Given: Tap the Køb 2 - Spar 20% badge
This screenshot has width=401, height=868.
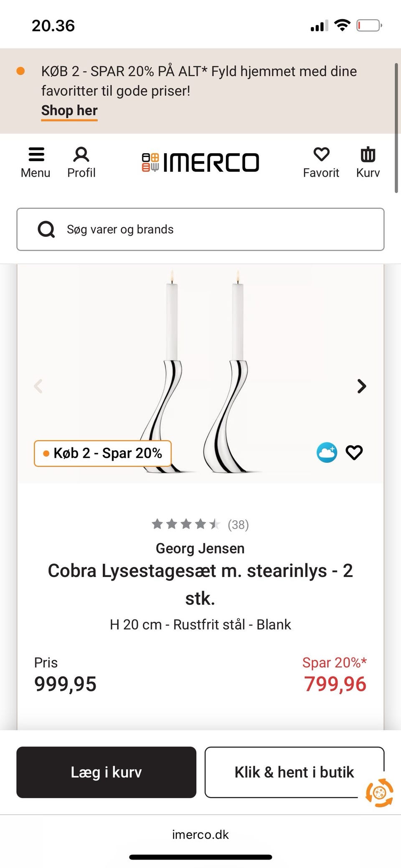Looking at the screenshot, I should (103, 453).
